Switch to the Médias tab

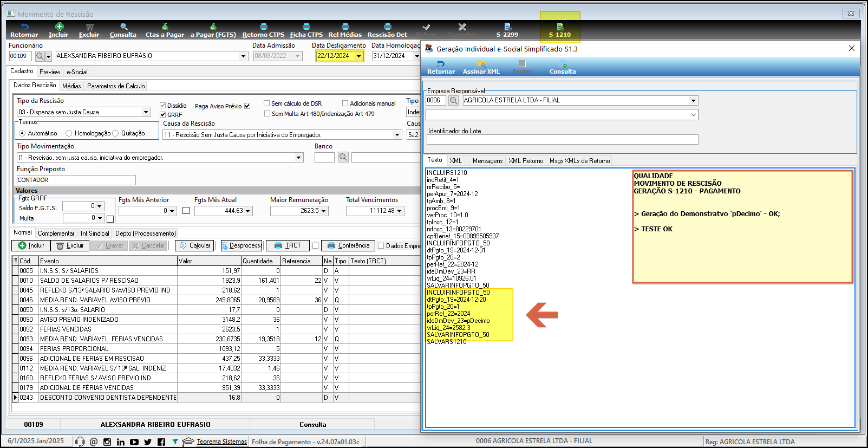[x=71, y=86]
